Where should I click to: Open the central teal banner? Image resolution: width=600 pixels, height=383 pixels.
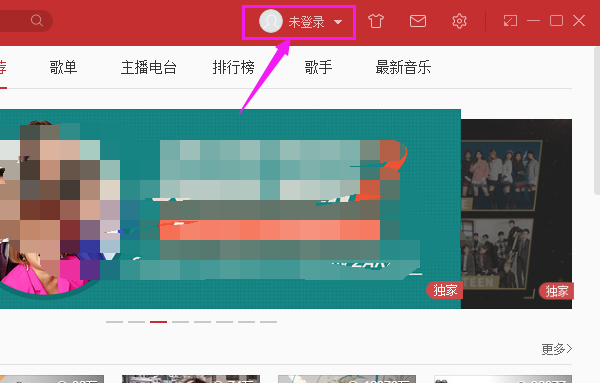(x=230, y=209)
